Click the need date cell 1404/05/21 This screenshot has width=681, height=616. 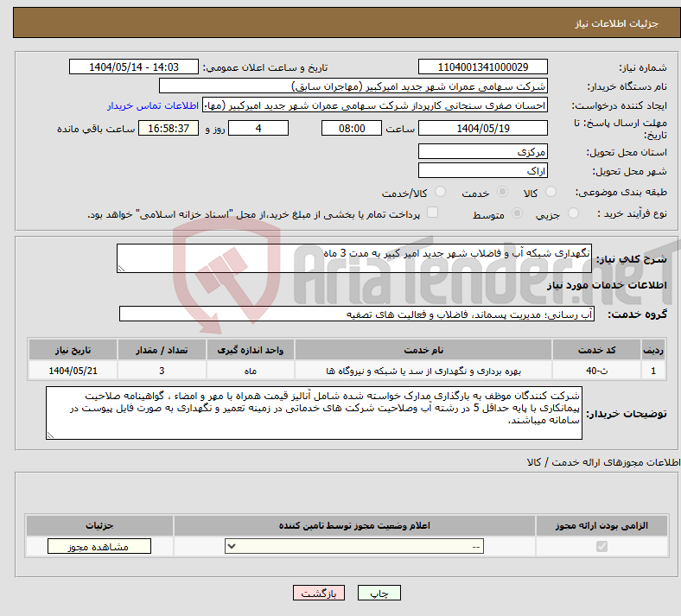click(73, 371)
